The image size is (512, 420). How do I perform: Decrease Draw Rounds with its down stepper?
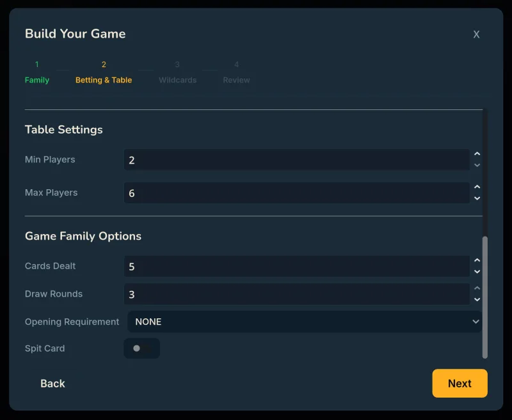coord(477,300)
